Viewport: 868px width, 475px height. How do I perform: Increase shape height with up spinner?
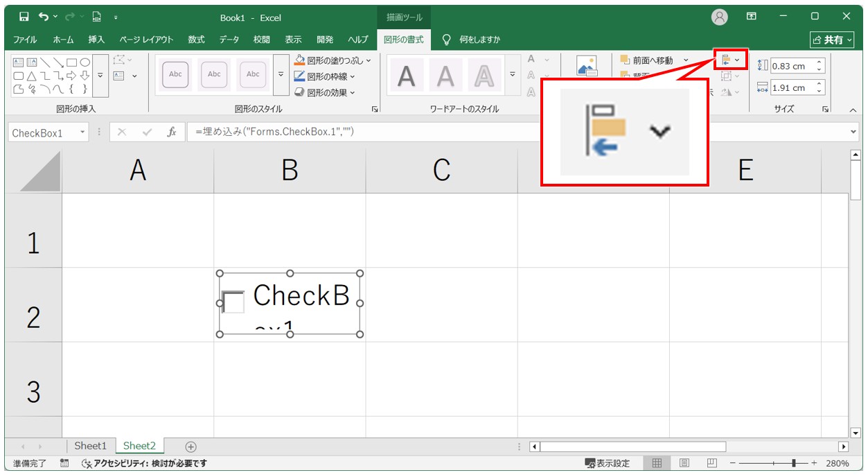point(820,63)
